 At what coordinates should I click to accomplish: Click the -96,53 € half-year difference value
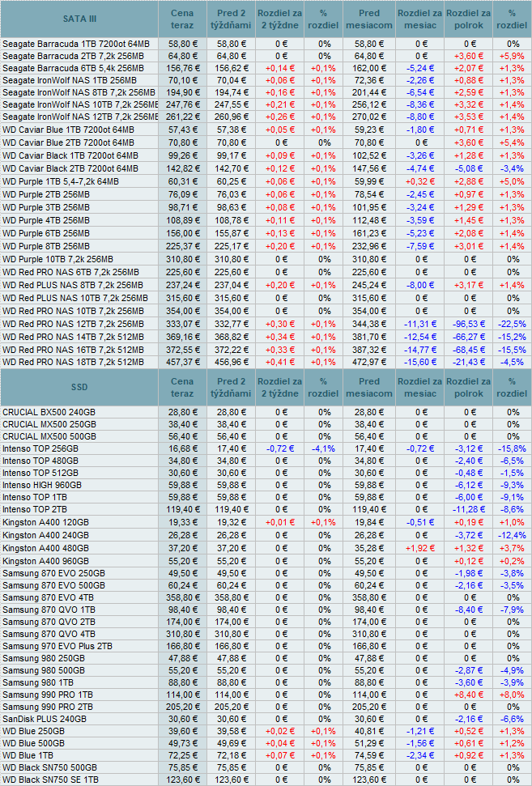[469, 325]
